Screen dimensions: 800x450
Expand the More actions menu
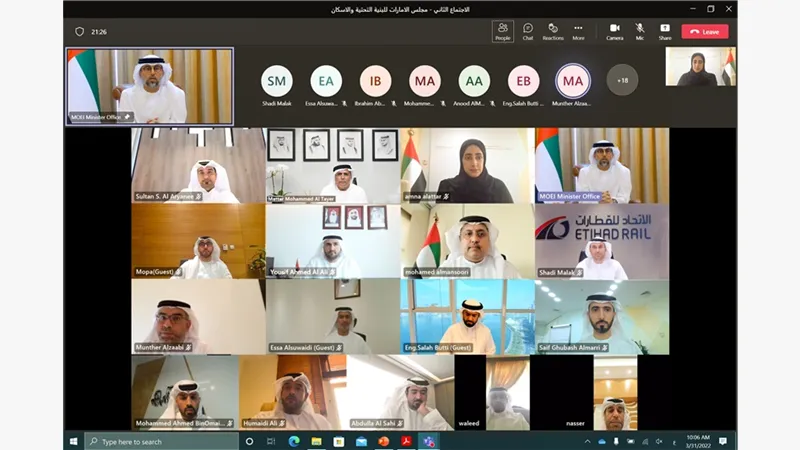(578, 31)
